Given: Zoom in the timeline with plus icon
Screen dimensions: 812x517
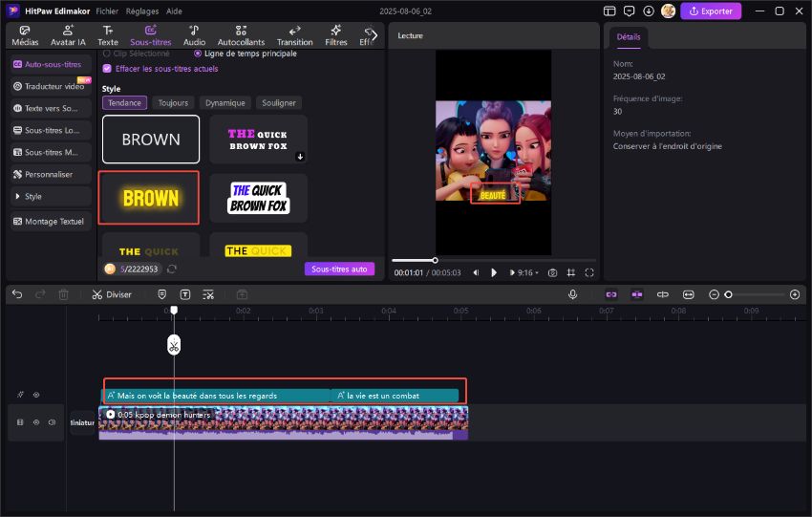Looking at the screenshot, I should (795, 294).
